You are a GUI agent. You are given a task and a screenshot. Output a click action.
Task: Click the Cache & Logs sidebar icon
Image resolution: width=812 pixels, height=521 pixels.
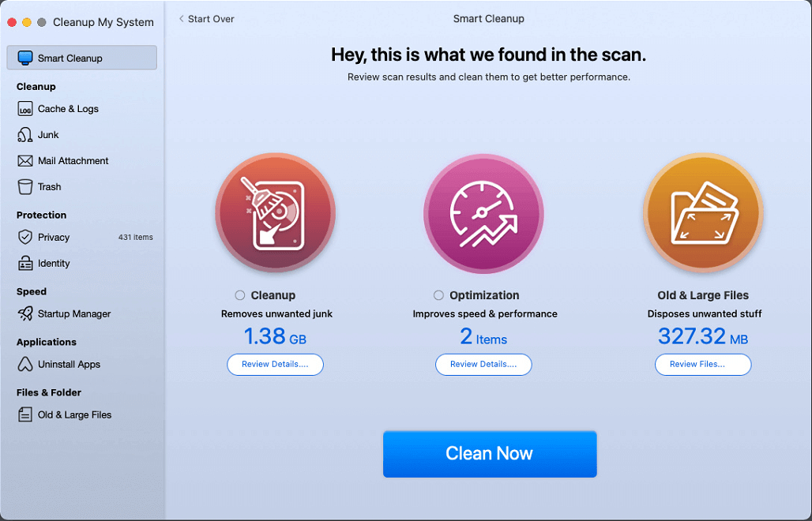pyautogui.click(x=24, y=109)
